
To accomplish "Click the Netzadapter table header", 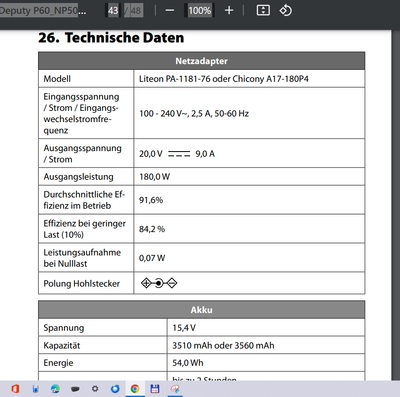I will click(x=202, y=61).
